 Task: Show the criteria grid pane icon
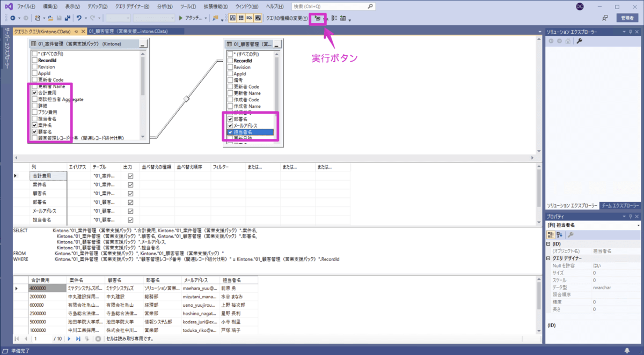click(241, 18)
